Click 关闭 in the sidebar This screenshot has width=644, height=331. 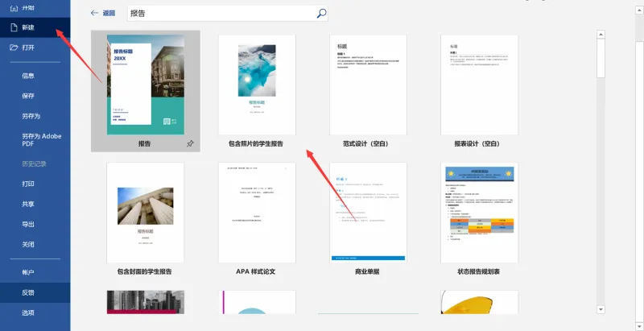[28, 244]
